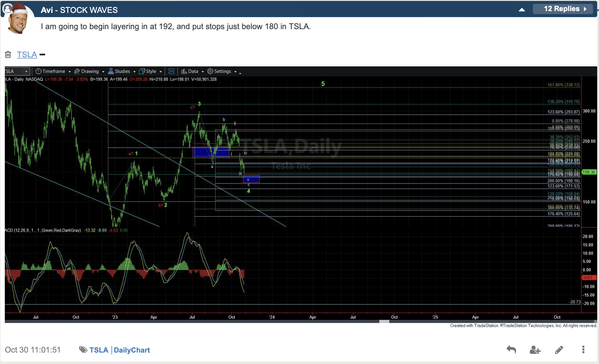Click the reply arrow icon
This screenshot has width=599, height=364.
511,350
